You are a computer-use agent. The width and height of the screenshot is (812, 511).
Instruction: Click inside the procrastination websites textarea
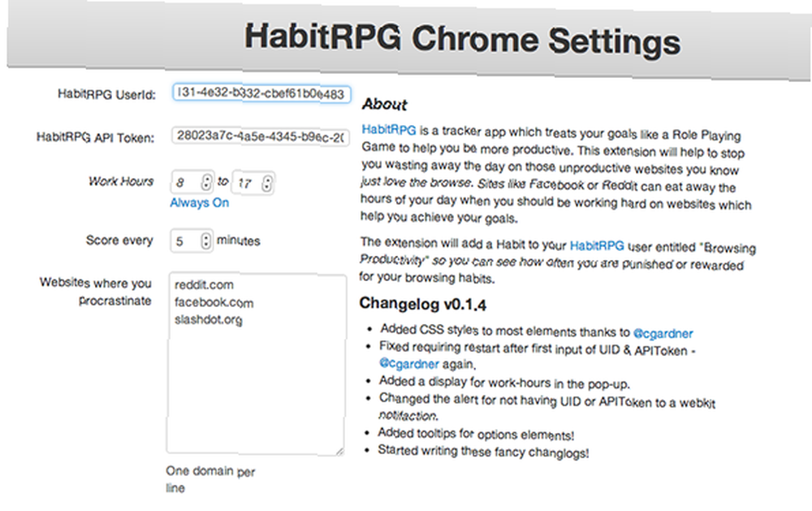coord(257,364)
